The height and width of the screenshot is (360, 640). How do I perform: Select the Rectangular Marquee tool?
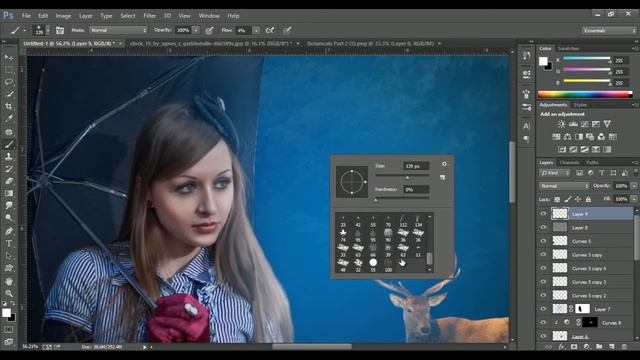(x=9, y=70)
